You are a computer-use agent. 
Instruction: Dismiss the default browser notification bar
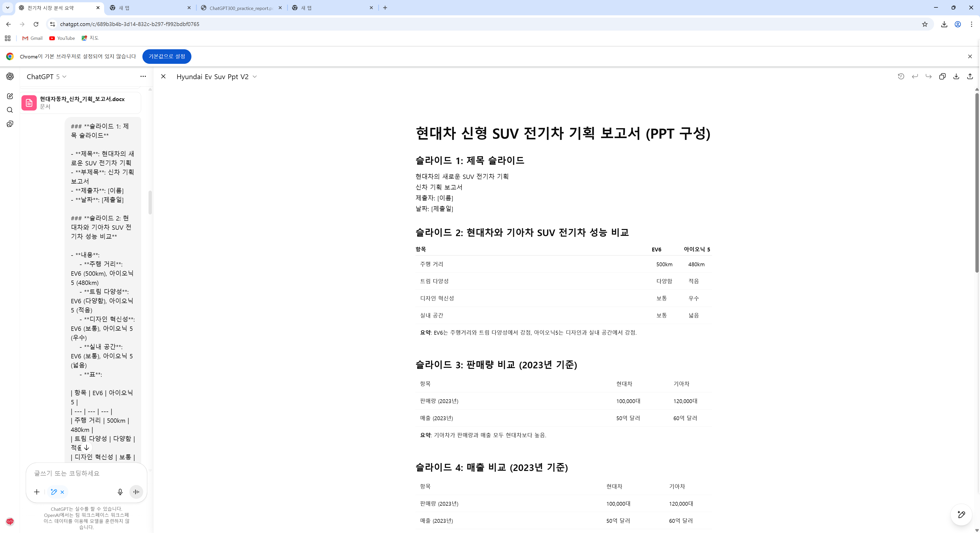click(x=970, y=56)
